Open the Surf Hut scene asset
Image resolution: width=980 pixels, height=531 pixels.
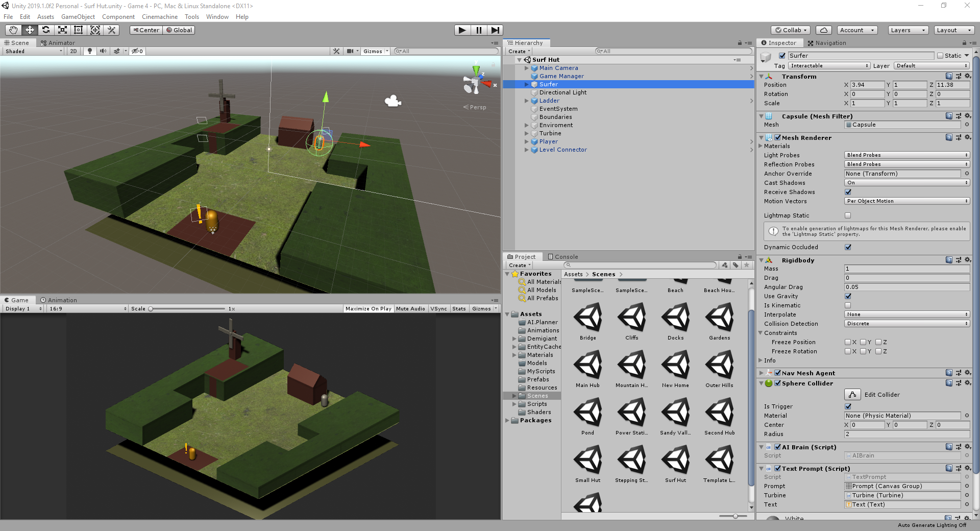point(675,464)
